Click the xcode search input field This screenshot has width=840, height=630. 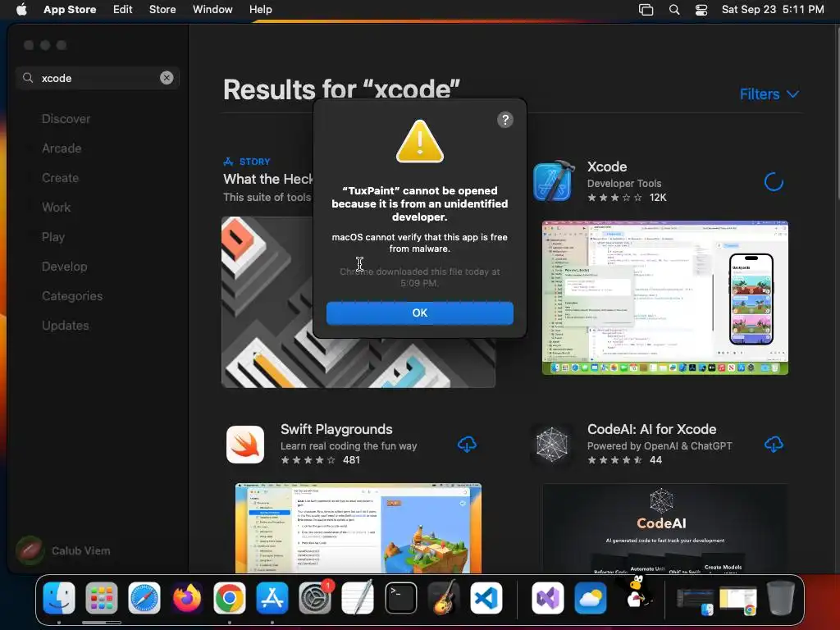pos(98,78)
